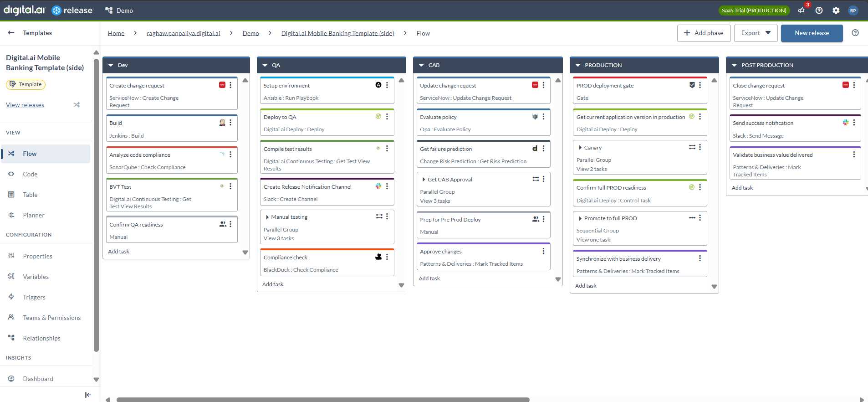Collapse the Dev phase
The height and width of the screenshot is (402, 868).
point(111,65)
